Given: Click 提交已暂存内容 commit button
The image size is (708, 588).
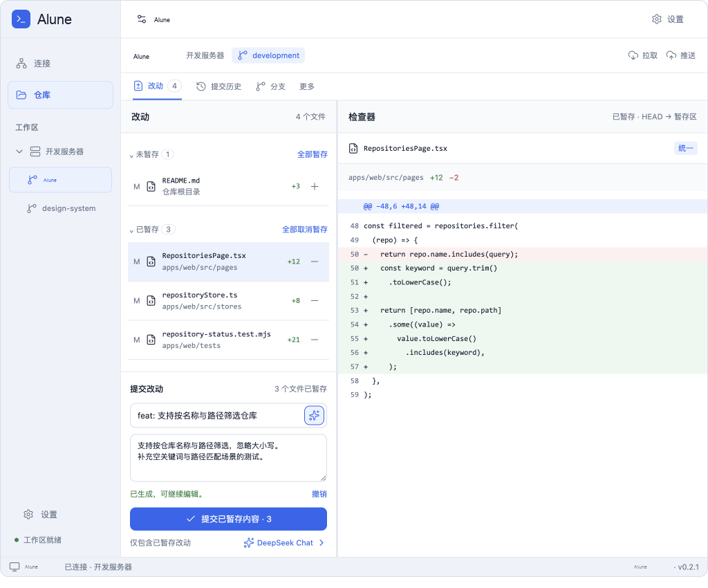Looking at the screenshot, I should tap(228, 519).
